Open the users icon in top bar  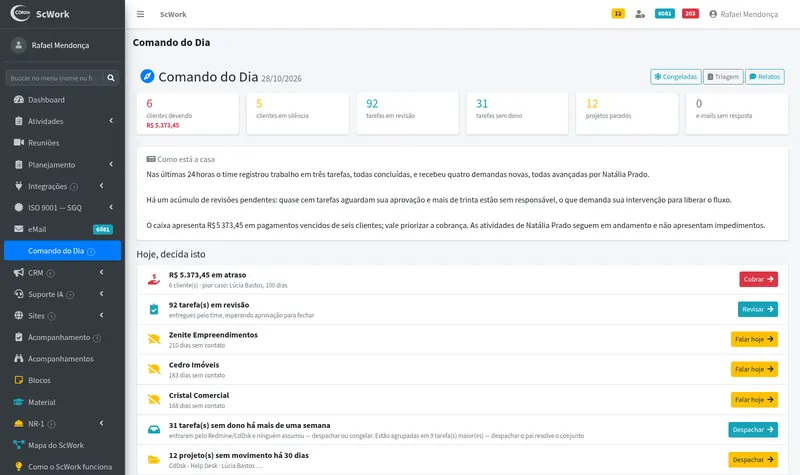[640, 14]
